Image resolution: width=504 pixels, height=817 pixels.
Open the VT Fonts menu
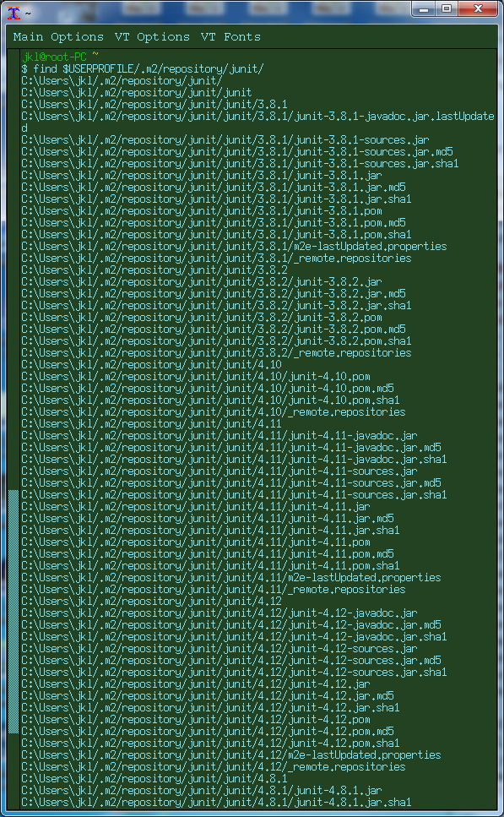(x=230, y=37)
